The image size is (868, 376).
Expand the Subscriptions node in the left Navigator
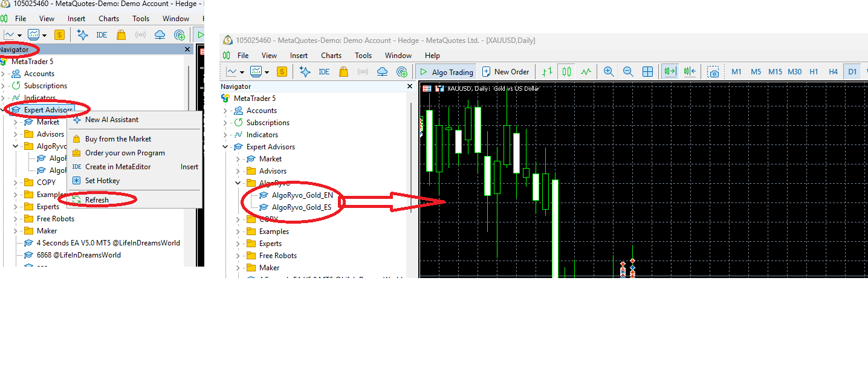(3, 86)
